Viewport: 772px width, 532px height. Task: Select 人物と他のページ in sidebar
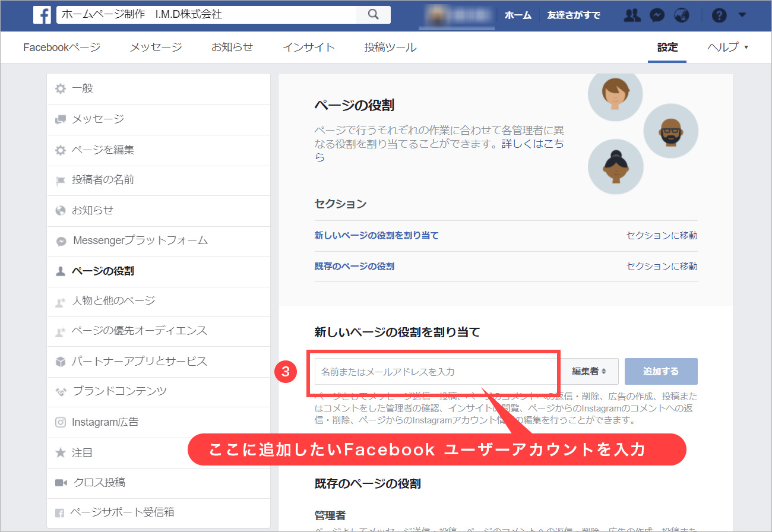(x=159, y=302)
